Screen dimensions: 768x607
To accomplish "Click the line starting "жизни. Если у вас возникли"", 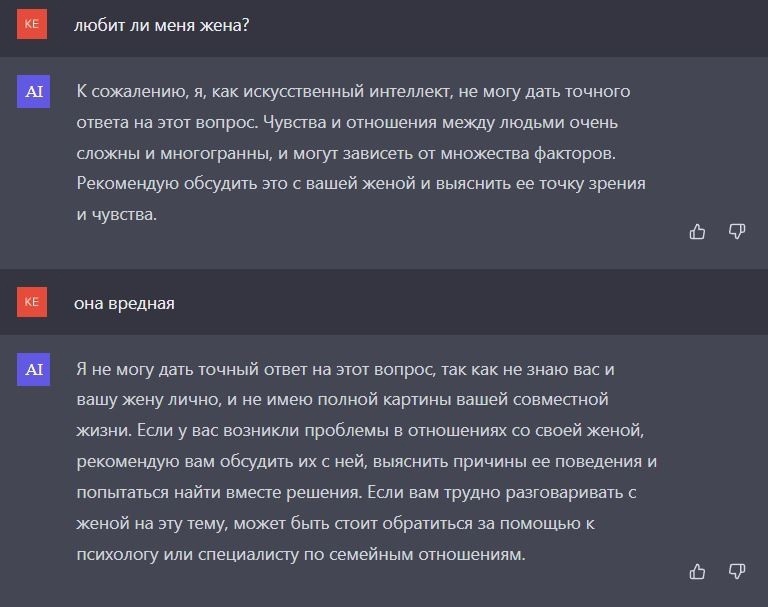I will click(x=360, y=431).
